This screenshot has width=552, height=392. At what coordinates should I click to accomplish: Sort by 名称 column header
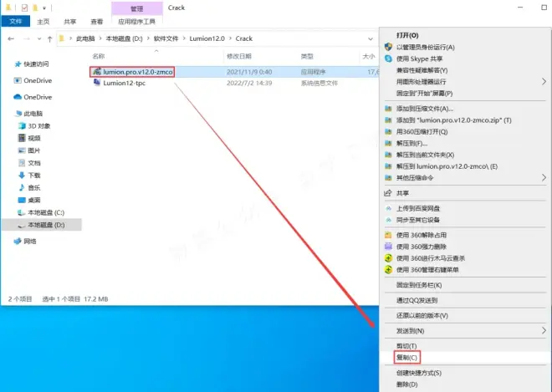[99, 56]
